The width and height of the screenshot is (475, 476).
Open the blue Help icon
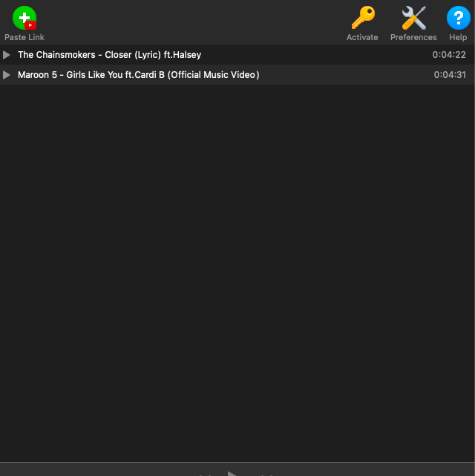pos(459,18)
